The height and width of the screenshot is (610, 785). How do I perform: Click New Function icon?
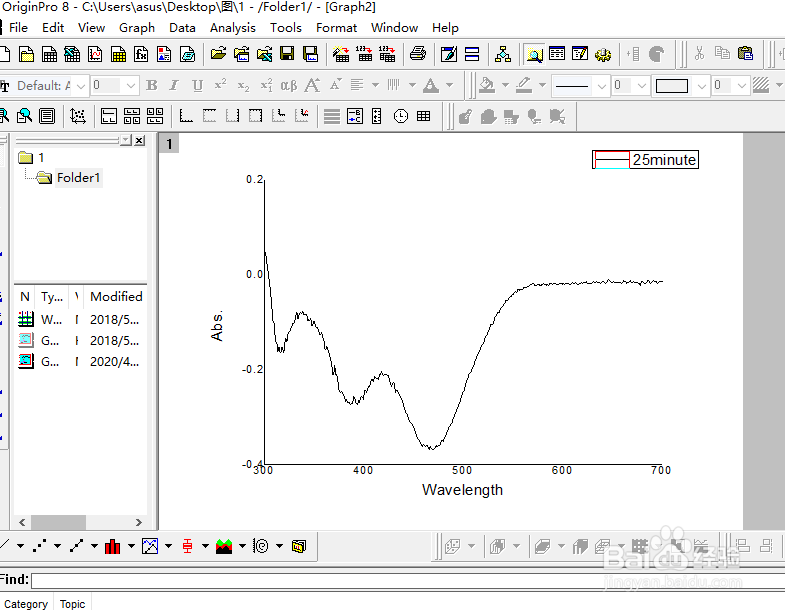click(x=141, y=54)
